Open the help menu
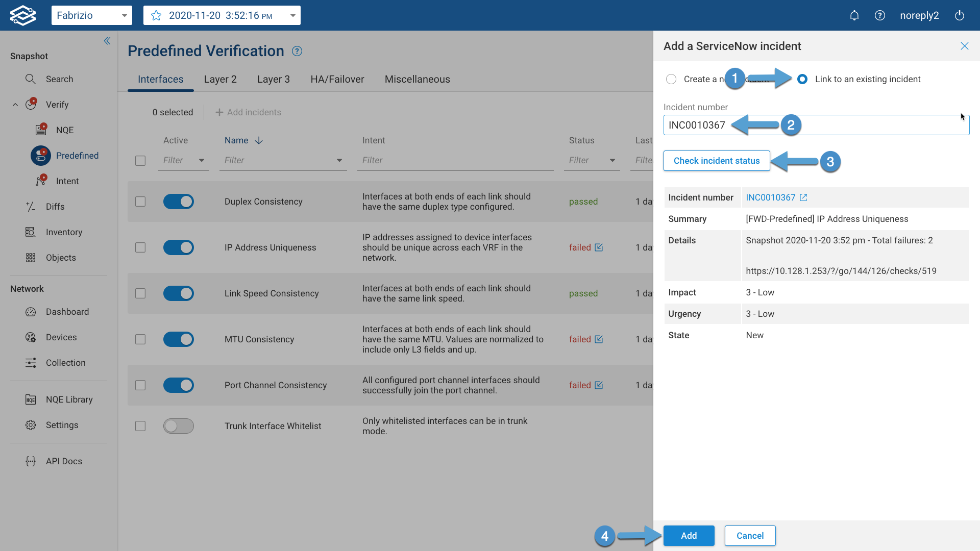The width and height of the screenshot is (980, 551). point(880,15)
